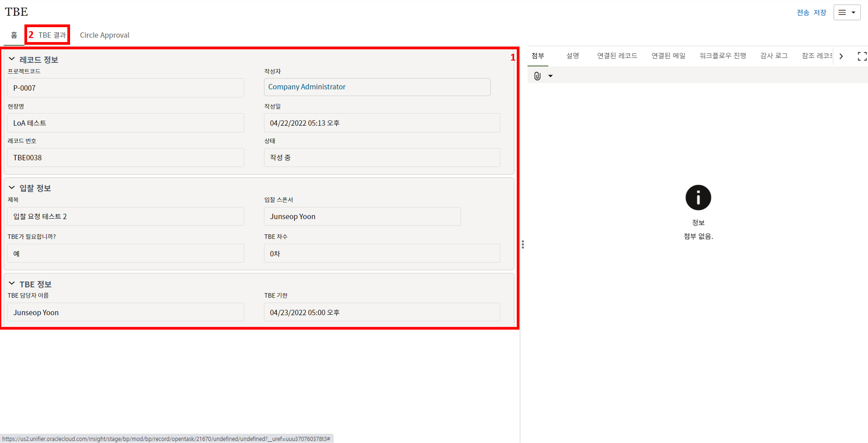The height and width of the screenshot is (443, 868).
Task: Click the panel splitter drag handle
Action: click(x=523, y=245)
